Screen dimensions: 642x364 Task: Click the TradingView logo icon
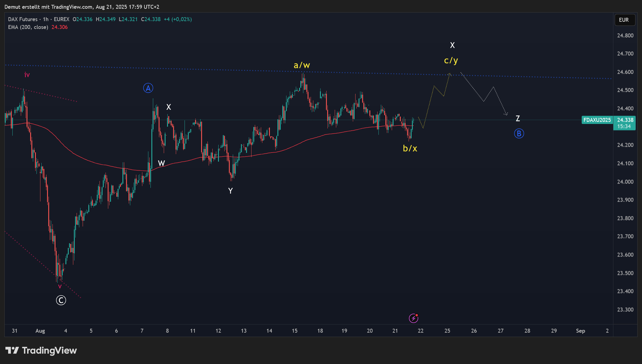click(12, 350)
